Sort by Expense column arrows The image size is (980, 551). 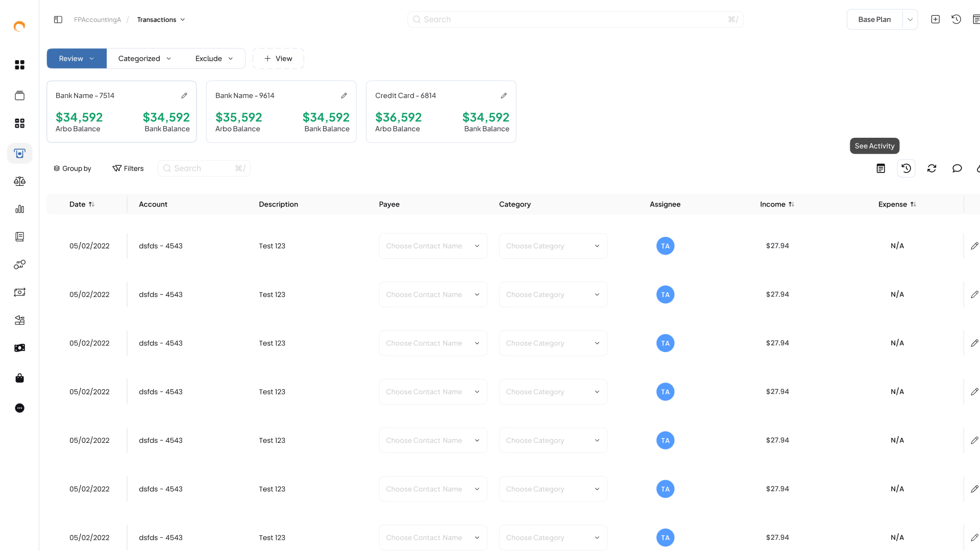(913, 204)
